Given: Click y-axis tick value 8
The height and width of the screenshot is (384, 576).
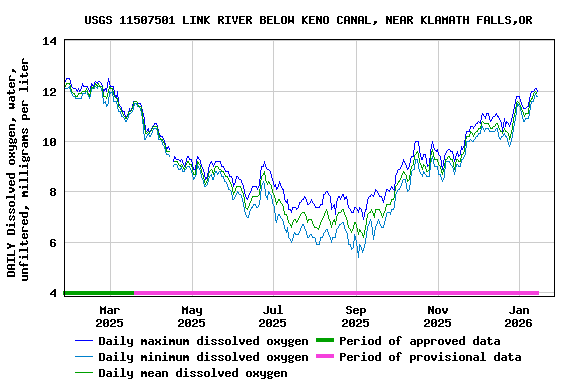Looking at the screenshot, I should 53,192.
